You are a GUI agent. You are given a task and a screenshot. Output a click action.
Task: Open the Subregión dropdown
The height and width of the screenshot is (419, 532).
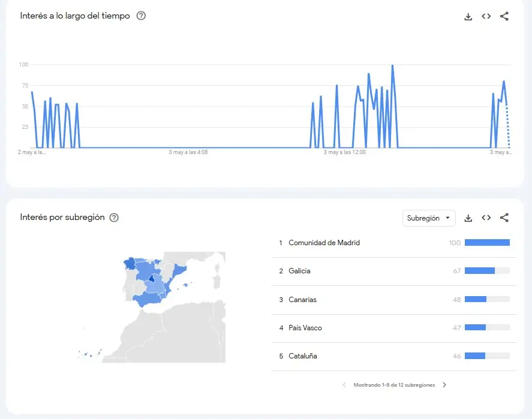point(428,218)
